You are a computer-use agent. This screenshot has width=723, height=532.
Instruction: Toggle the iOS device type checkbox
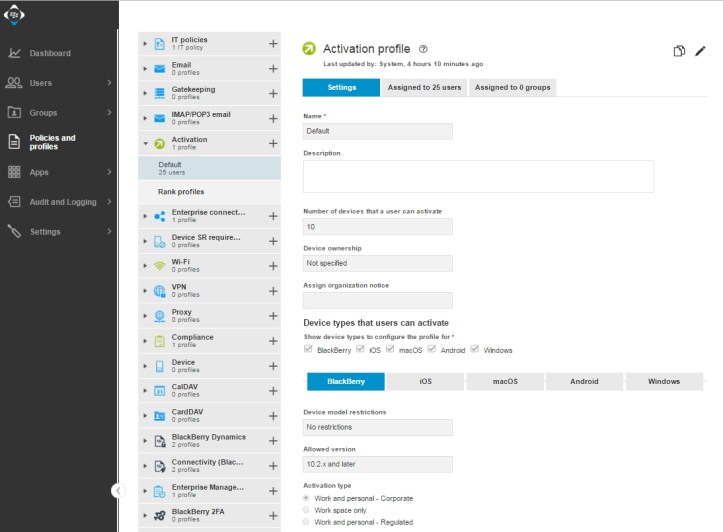click(x=360, y=349)
